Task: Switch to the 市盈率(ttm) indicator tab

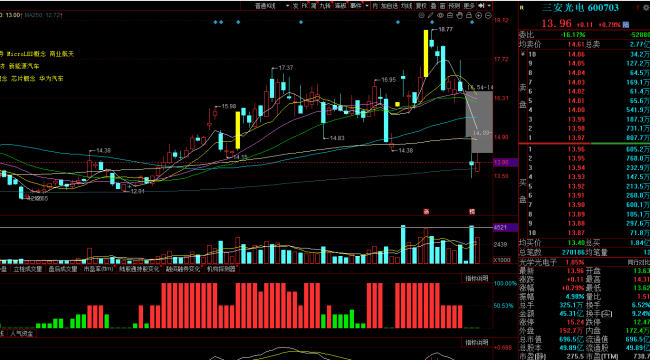Action: click(x=98, y=269)
